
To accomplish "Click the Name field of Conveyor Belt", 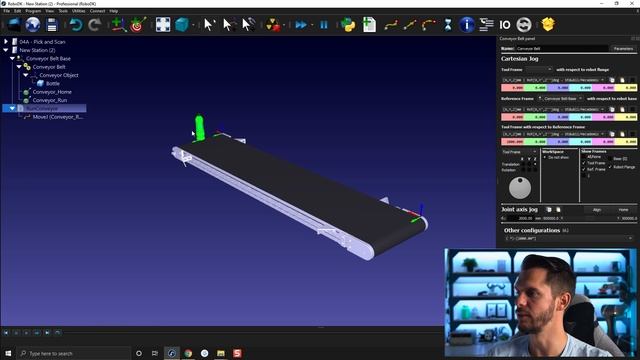I will [561, 49].
